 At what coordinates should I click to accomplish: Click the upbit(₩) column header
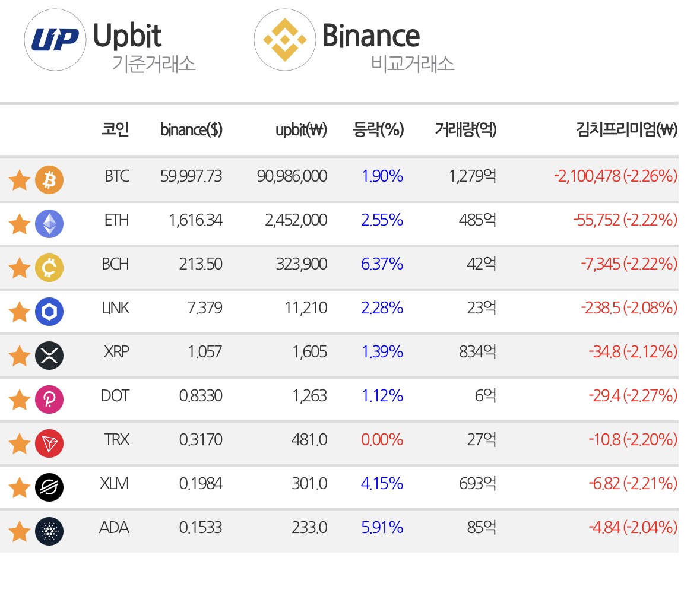coord(302,129)
